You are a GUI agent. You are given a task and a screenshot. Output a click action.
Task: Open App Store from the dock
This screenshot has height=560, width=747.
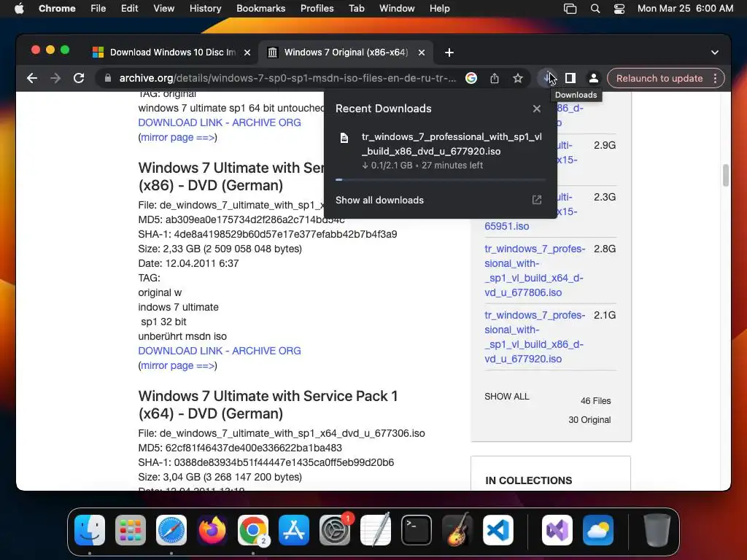pyautogui.click(x=294, y=530)
